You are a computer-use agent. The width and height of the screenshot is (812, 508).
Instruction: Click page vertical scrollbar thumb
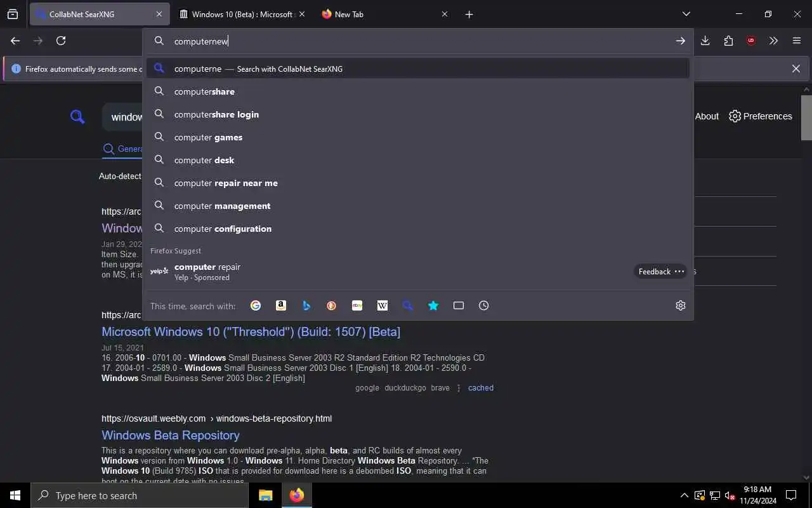click(806, 117)
